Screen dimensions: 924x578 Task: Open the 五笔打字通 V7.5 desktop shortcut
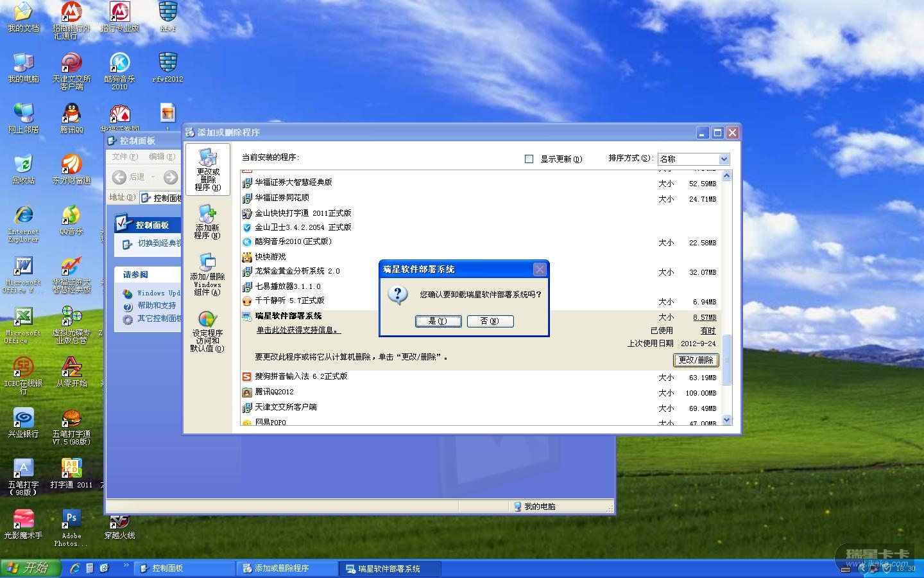click(71, 427)
